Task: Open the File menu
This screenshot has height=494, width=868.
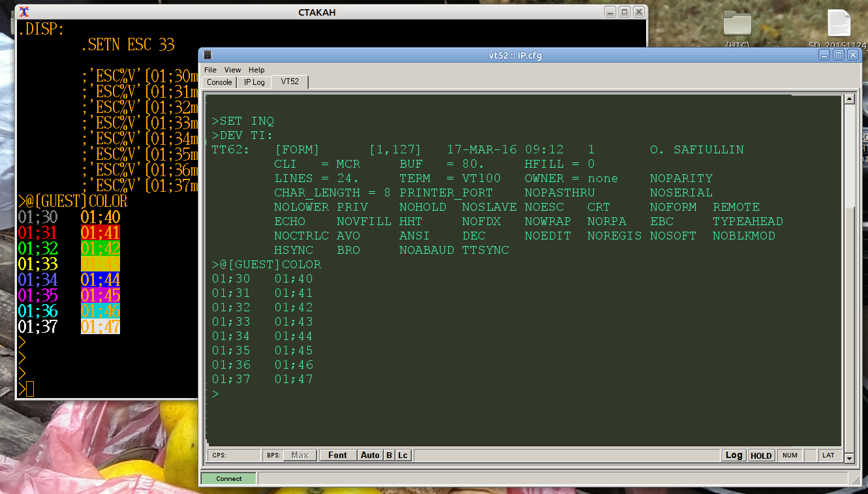Action: (210, 70)
